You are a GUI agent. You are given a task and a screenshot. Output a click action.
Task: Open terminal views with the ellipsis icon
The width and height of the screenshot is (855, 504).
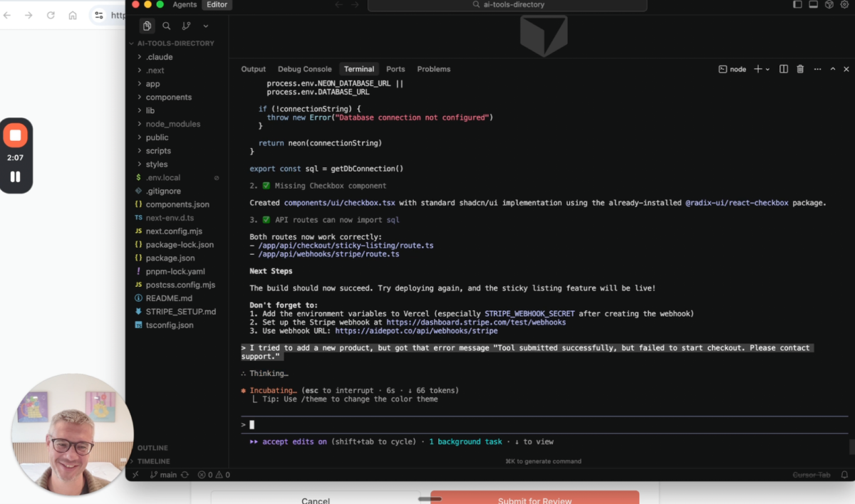[817, 68]
